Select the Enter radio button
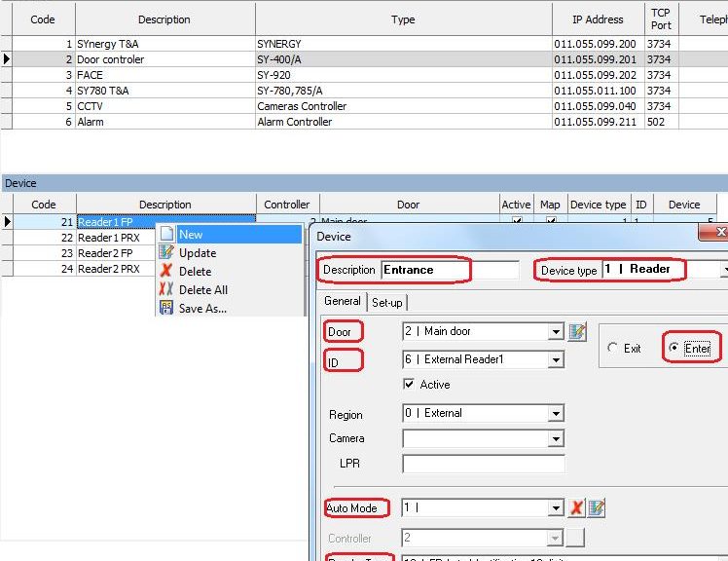This screenshot has width=728, height=561. pyautogui.click(x=673, y=349)
